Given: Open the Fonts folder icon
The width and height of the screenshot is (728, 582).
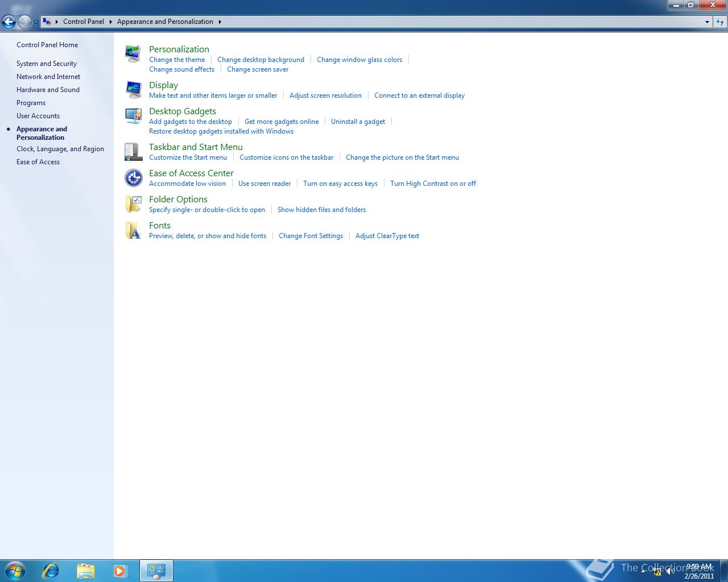Looking at the screenshot, I should pyautogui.click(x=133, y=230).
